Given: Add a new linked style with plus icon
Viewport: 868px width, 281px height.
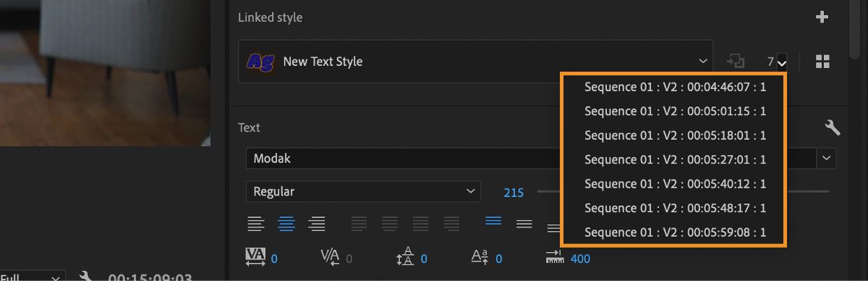Looking at the screenshot, I should tap(822, 17).
